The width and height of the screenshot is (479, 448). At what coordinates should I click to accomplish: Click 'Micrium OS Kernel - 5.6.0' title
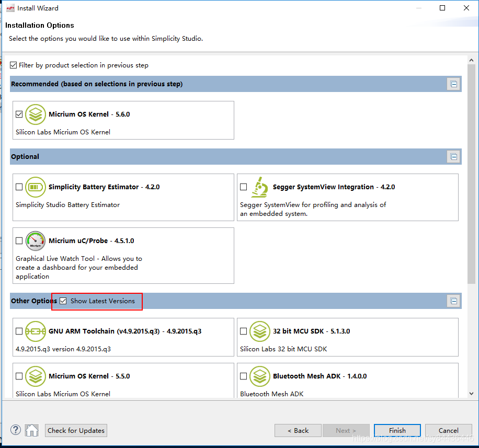click(89, 114)
